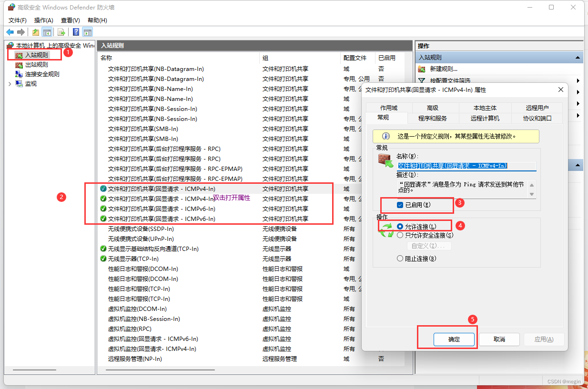Click the green check icon of 无线显示器(TCP-In)
588x389 pixels.
pos(103,259)
